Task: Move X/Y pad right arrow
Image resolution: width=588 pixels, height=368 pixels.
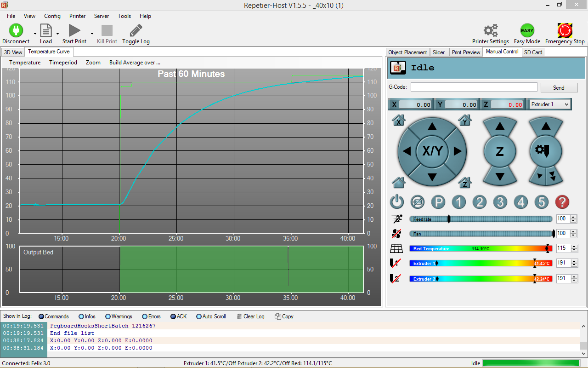Action: tap(457, 151)
